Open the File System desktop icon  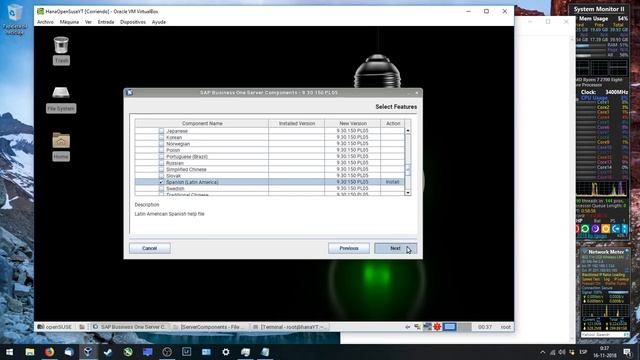point(61,93)
